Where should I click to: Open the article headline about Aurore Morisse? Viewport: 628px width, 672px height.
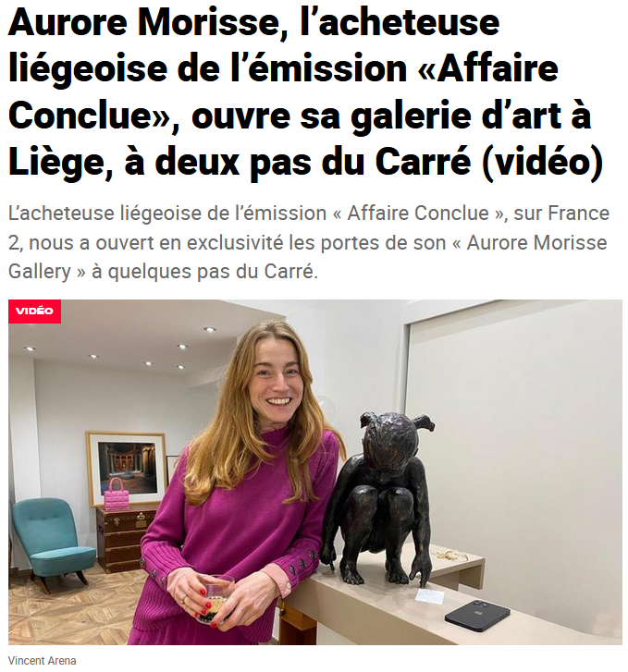click(306, 92)
